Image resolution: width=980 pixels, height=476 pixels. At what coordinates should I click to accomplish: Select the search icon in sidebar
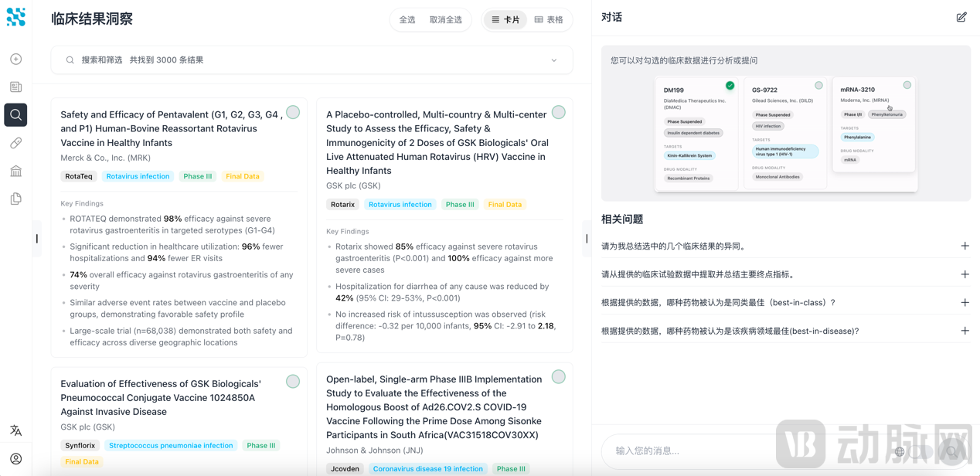pos(15,115)
